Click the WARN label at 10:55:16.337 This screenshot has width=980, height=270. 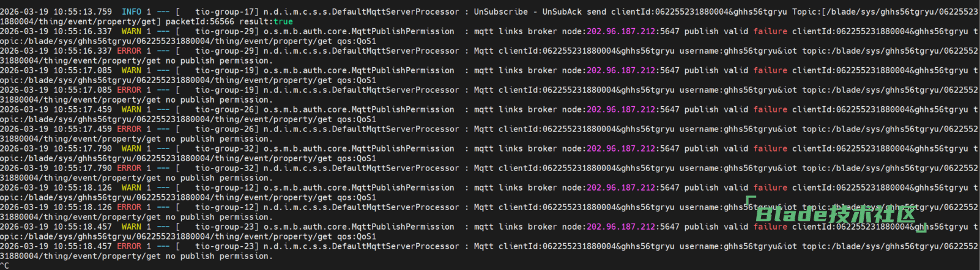point(131,31)
